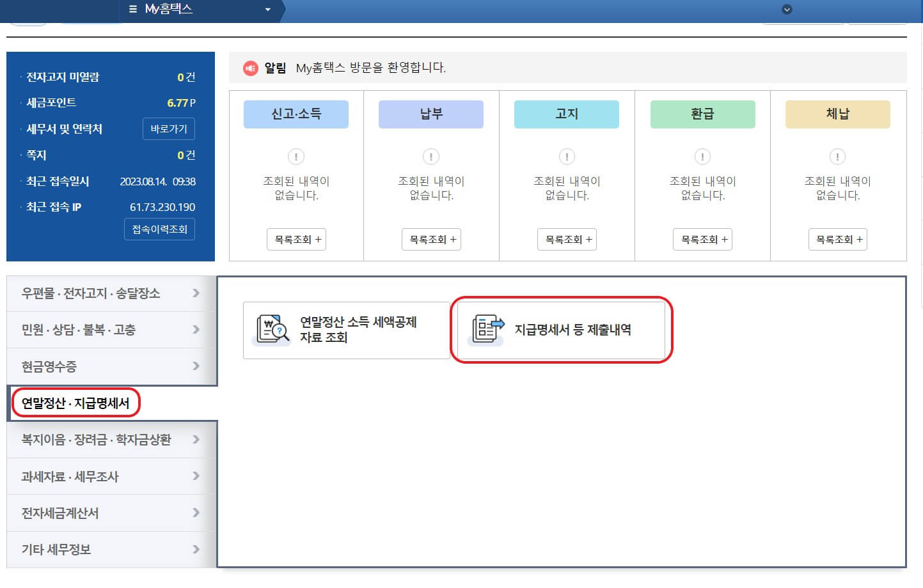The image size is (923, 588).
Task: Click 목록조회 + under 고지
Action: tap(567, 240)
